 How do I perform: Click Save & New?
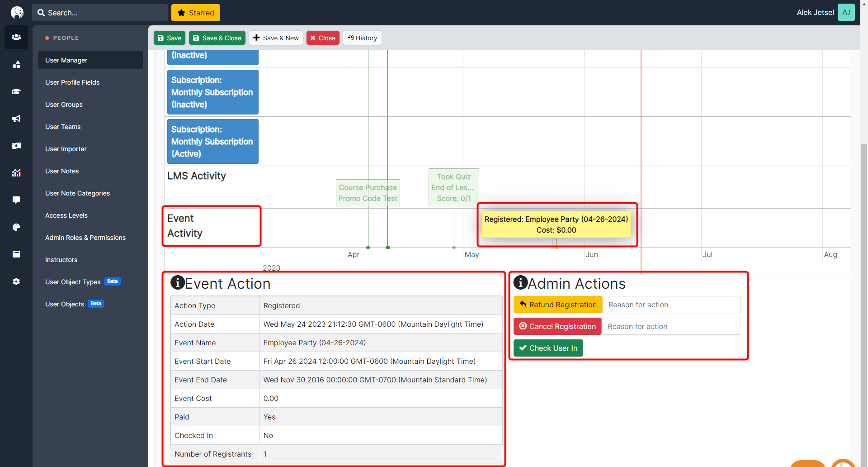276,38
